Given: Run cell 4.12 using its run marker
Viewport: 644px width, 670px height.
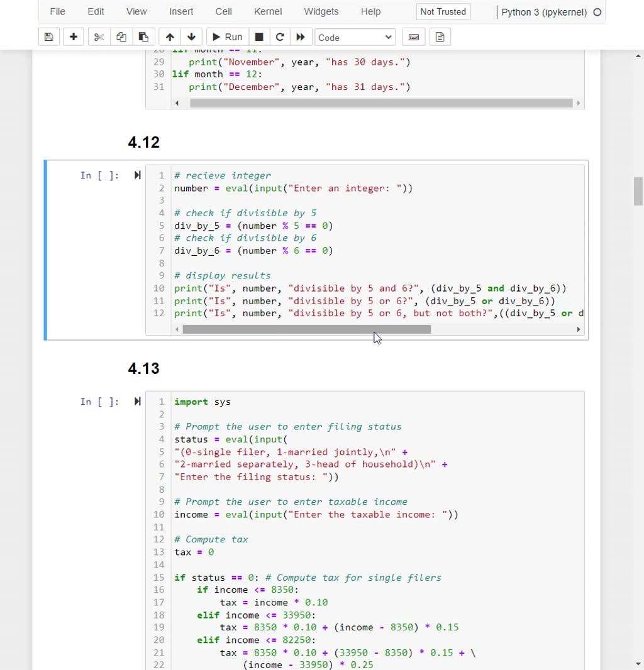Looking at the screenshot, I should point(137,175).
